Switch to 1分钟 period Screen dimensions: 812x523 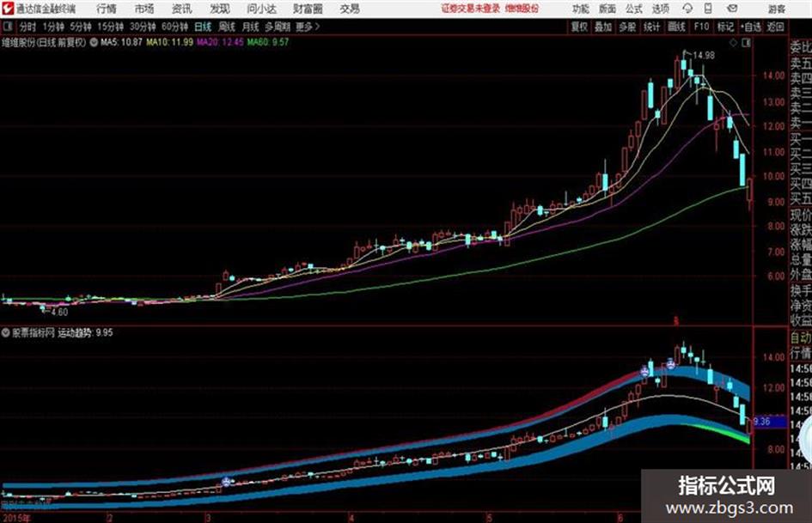pyautogui.click(x=53, y=27)
